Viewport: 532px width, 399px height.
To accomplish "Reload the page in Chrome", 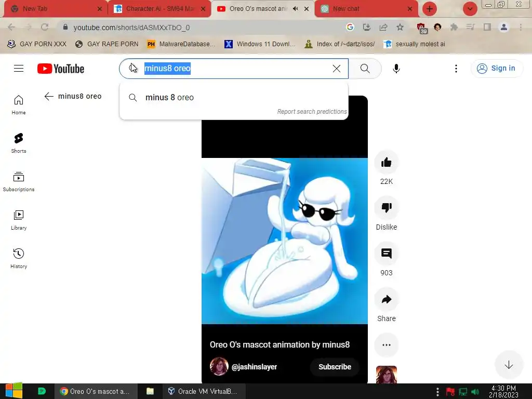I will pos(45,27).
